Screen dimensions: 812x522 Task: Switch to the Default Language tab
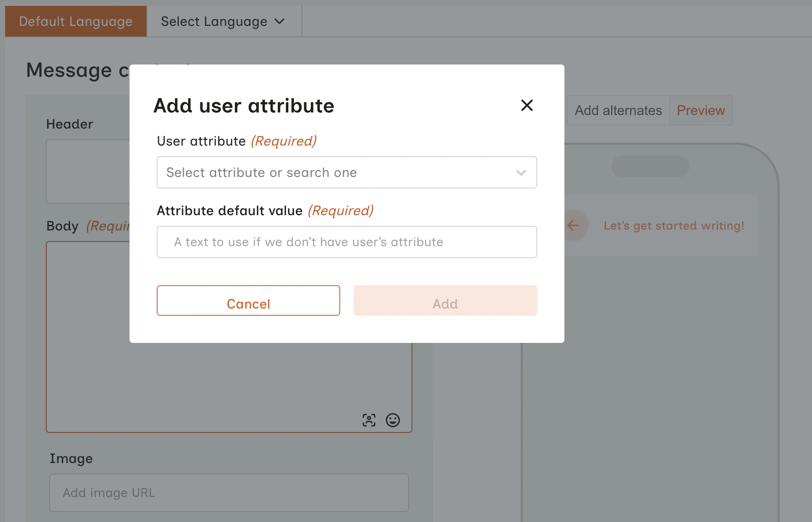coord(75,21)
